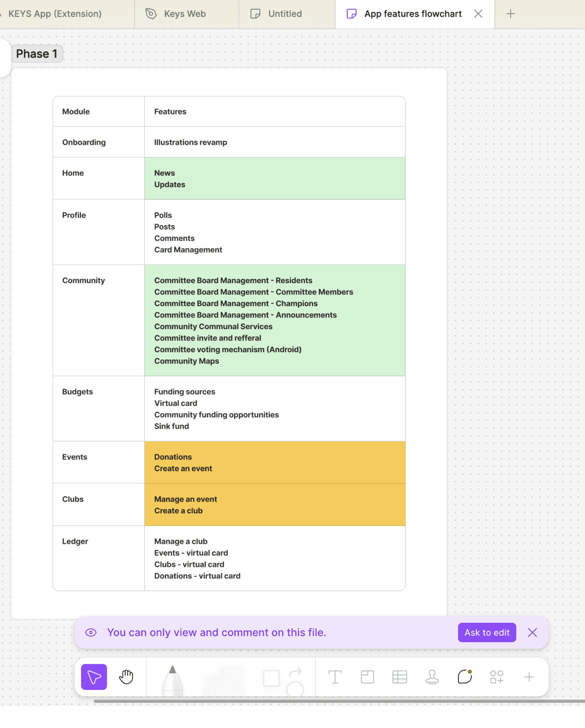This screenshot has width=585, height=728.
Task: Click the Community module cell
Action: point(99,320)
